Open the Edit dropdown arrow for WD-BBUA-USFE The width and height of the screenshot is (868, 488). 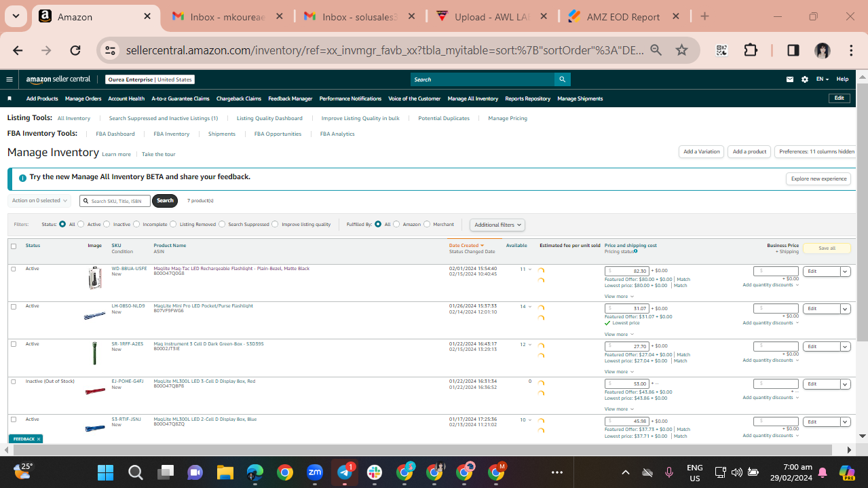845,271
